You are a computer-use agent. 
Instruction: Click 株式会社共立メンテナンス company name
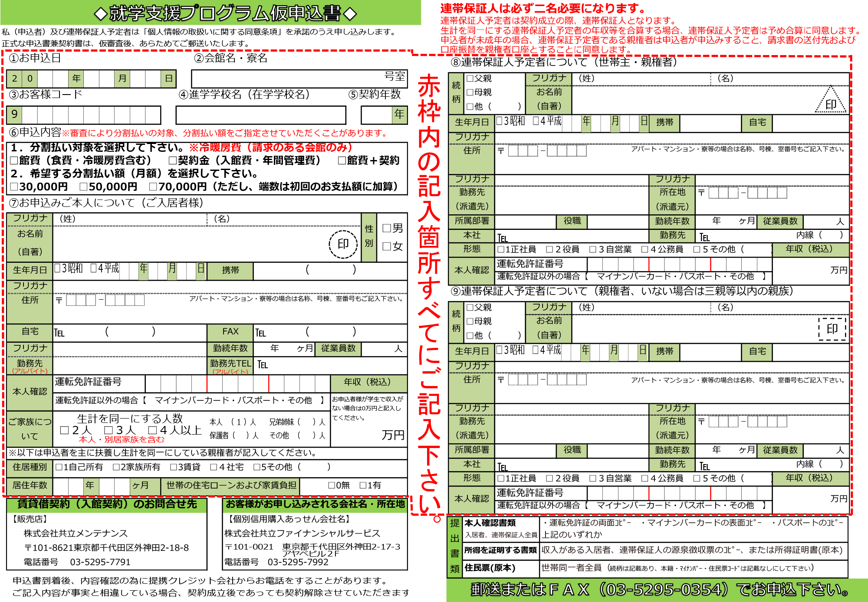(x=76, y=533)
